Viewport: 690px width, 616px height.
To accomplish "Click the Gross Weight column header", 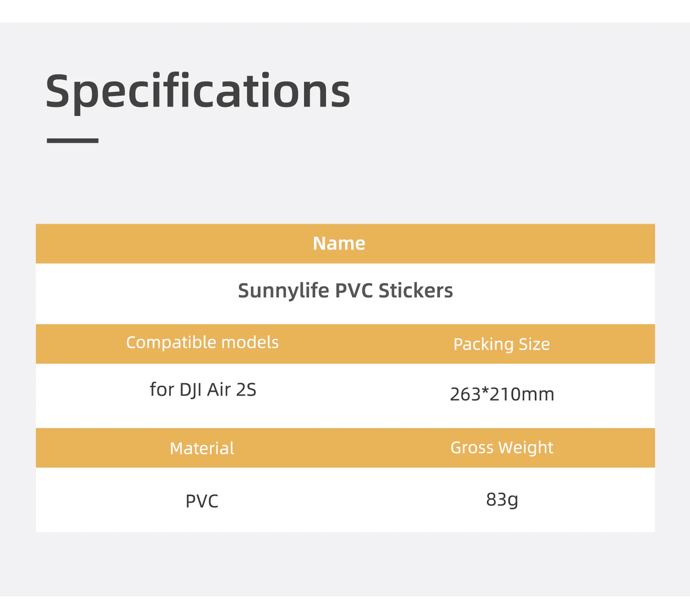I will [502, 447].
